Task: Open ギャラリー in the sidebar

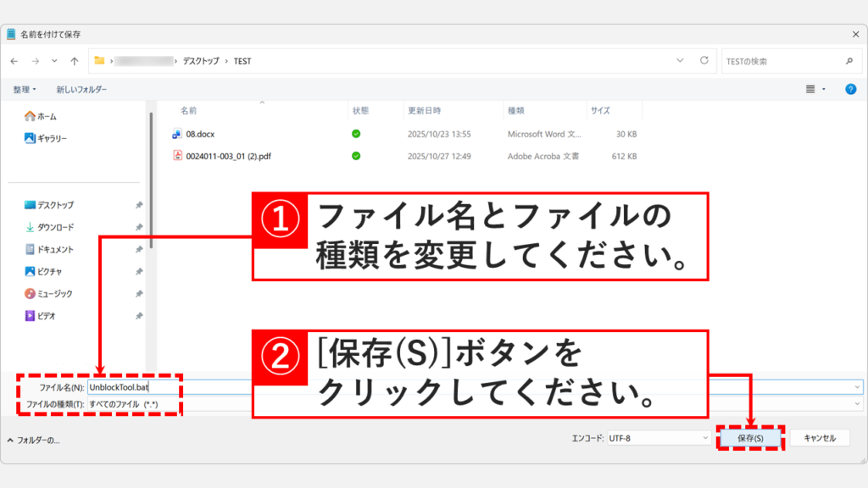Action: click(x=51, y=138)
